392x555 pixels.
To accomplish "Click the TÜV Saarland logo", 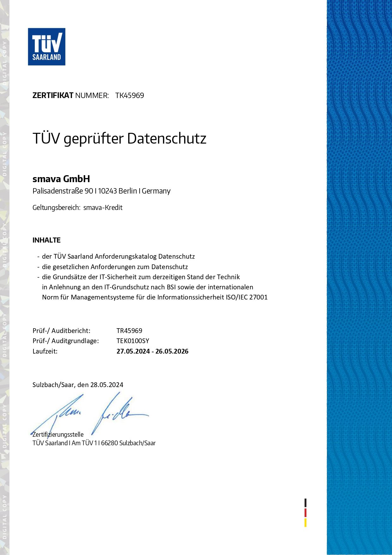I will click(46, 47).
